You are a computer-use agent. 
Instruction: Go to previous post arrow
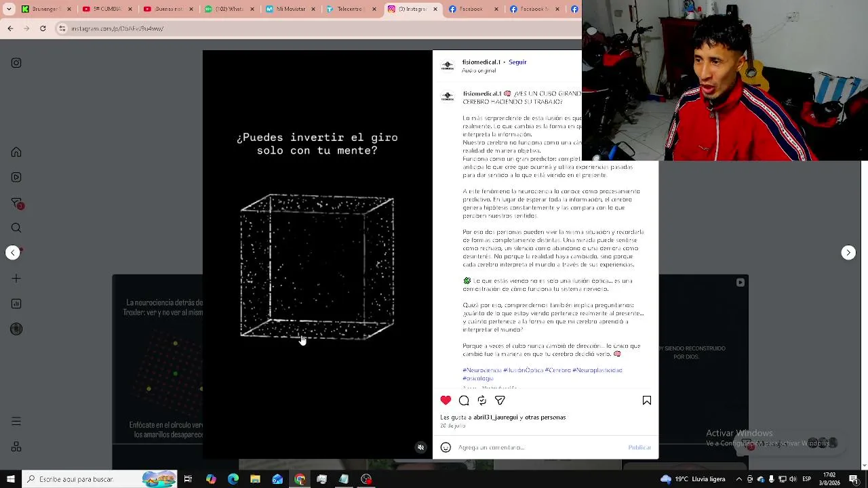tap(13, 253)
